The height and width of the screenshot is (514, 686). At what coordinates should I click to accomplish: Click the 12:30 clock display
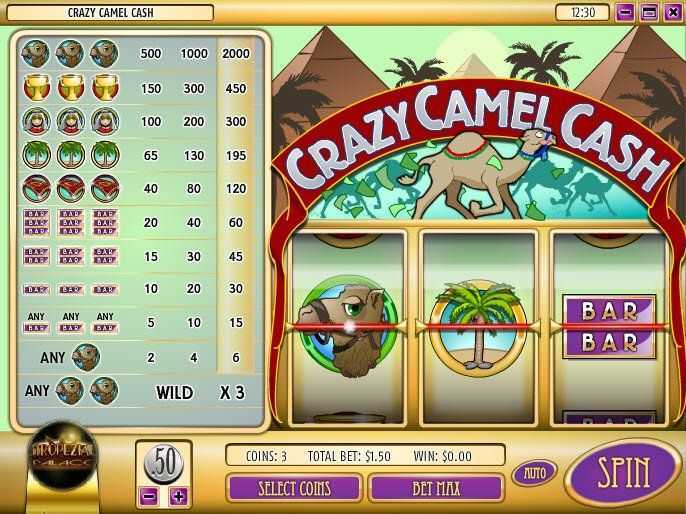pos(582,12)
